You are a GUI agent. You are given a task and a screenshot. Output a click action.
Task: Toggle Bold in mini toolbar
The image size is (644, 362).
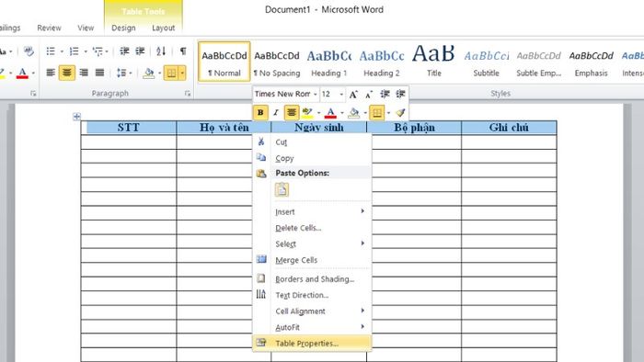pyautogui.click(x=260, y=112)
